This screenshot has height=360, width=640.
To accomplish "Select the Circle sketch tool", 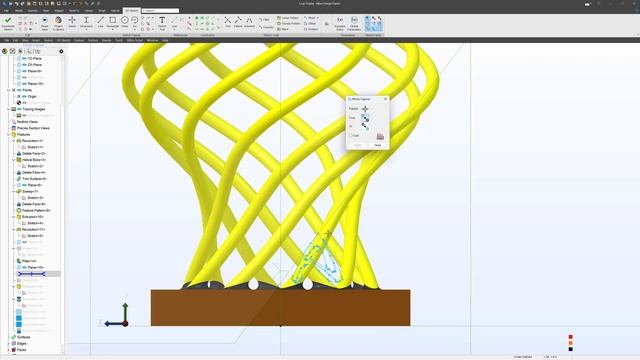I will (124, 22).
